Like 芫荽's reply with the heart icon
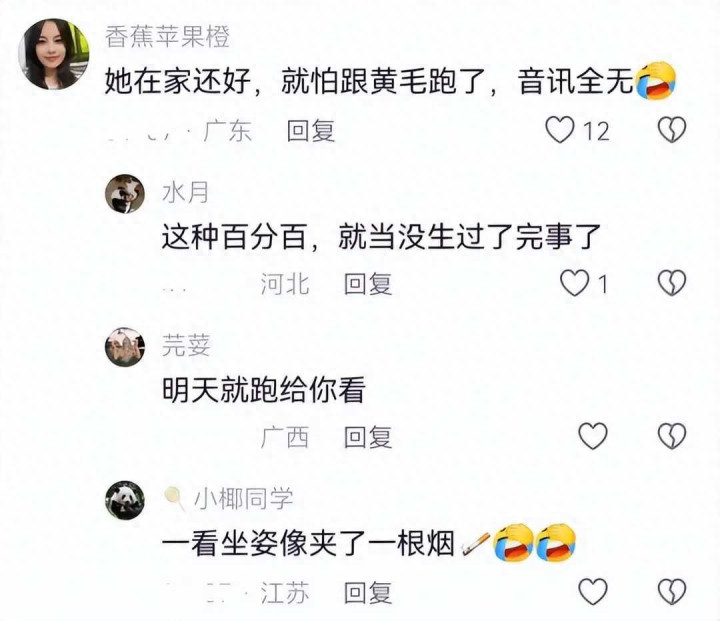Viewport: 720px width, 621px height. [593, 435]
